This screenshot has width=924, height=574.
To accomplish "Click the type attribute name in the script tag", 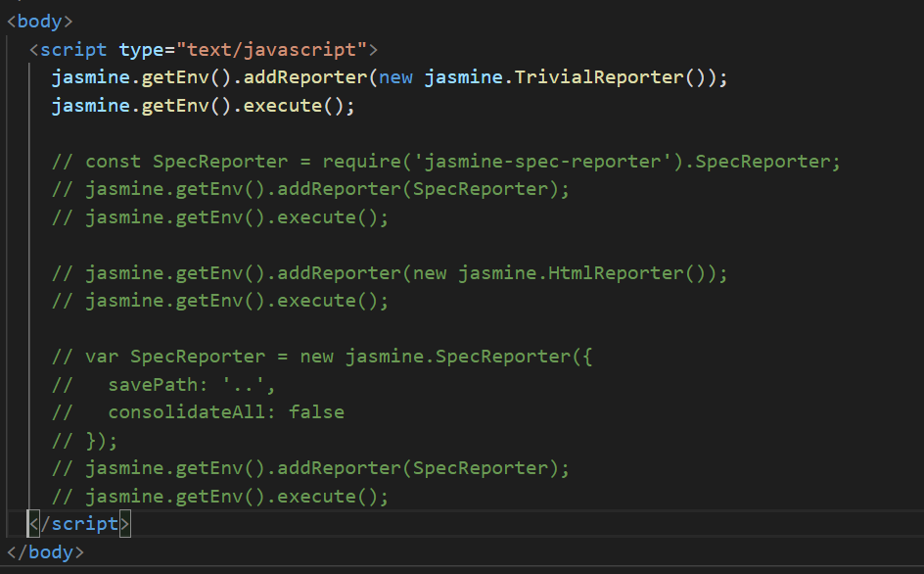I will [141, 50].
